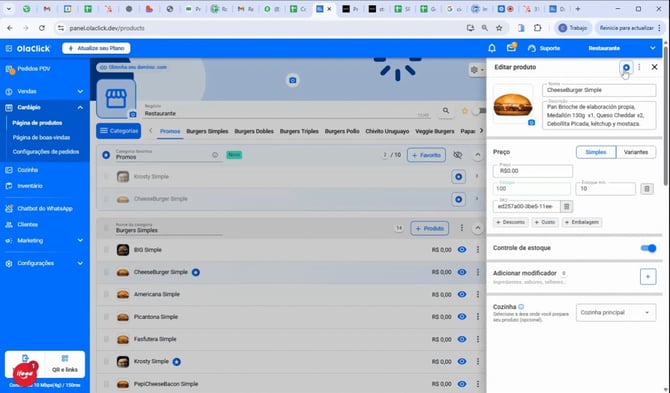Open the notifications bell in header
This screenshot has width=670, height=393.
click(x=492, y=48)
